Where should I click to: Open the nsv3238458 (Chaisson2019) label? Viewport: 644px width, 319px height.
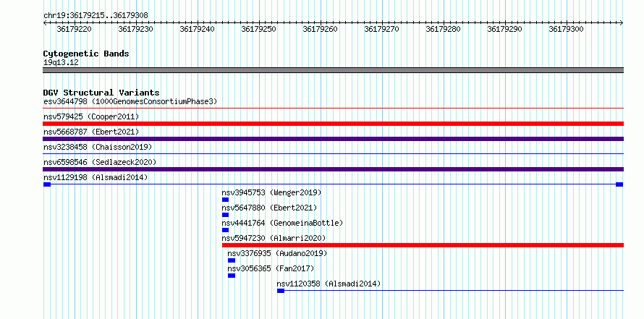click(98, 147)
